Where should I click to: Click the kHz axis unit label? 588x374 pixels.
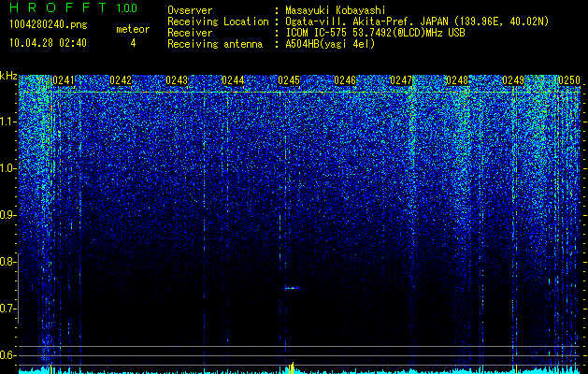8,76
